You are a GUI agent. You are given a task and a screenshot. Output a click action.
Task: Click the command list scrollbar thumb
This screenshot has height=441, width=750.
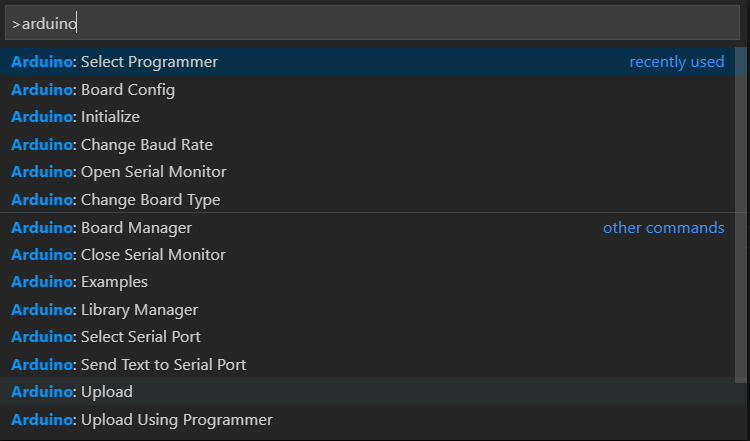(742, 200)
